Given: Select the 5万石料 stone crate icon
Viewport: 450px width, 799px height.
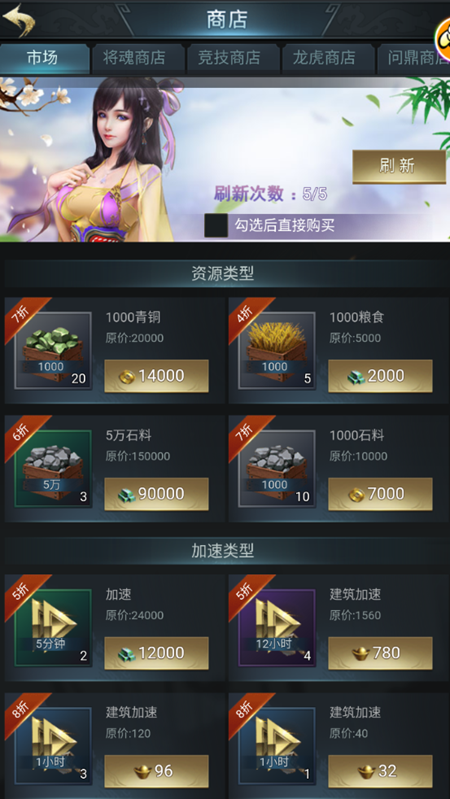Looking at the screenshot, I should point(53,469).
